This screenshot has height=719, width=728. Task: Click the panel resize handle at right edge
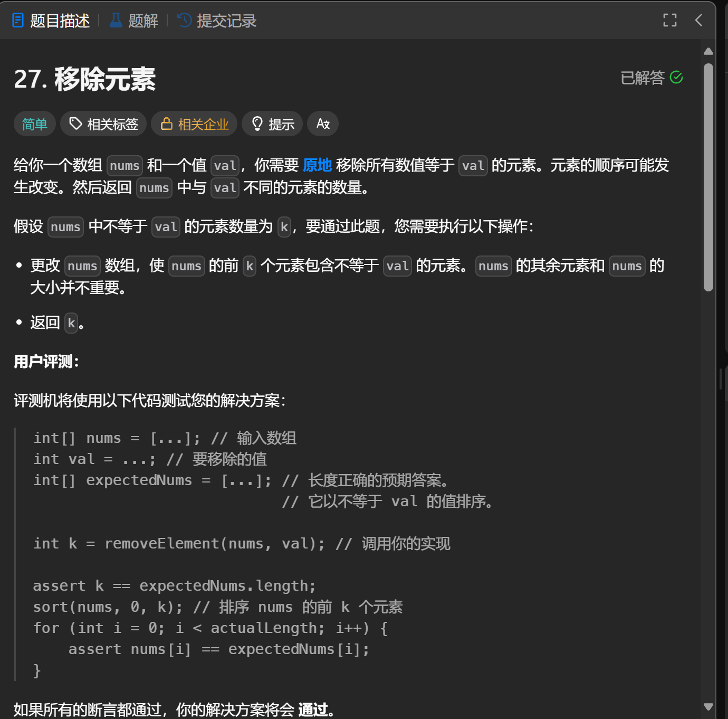tap(720, 379)
